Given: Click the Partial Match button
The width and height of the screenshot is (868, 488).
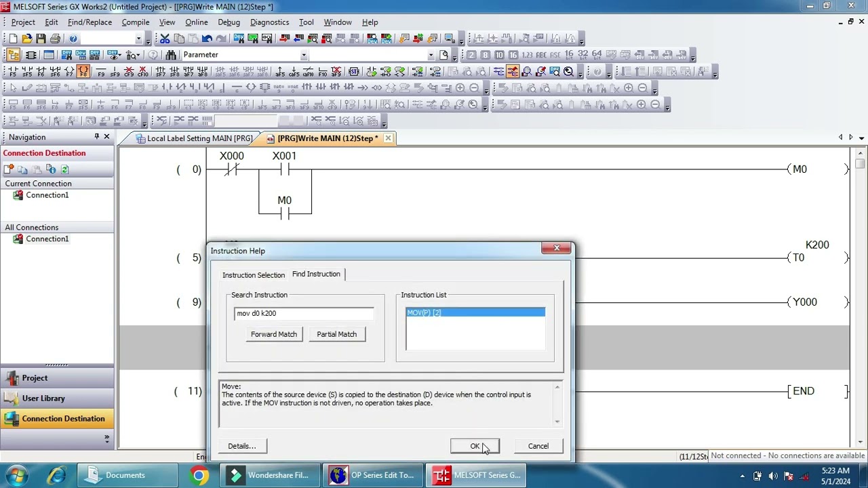Looking at the screenshot, I should point(336,334).
